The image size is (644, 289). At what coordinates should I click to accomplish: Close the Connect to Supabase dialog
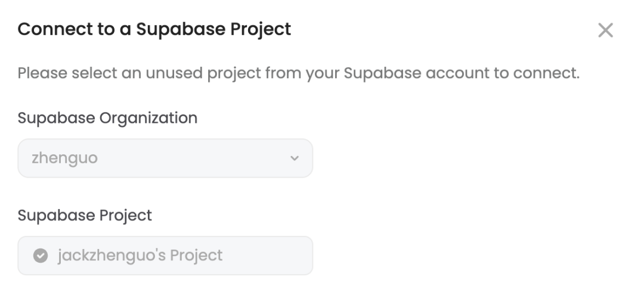click(605, 30)
